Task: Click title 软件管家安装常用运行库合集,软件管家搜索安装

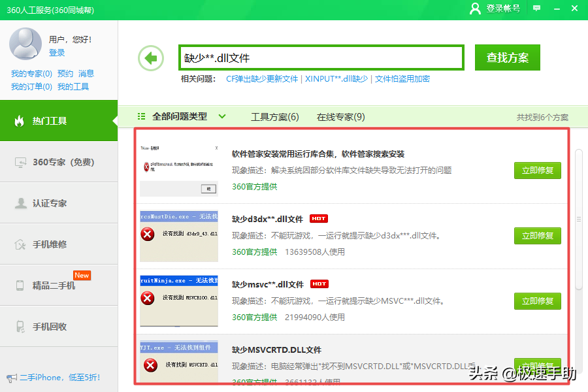Action: 318,154
